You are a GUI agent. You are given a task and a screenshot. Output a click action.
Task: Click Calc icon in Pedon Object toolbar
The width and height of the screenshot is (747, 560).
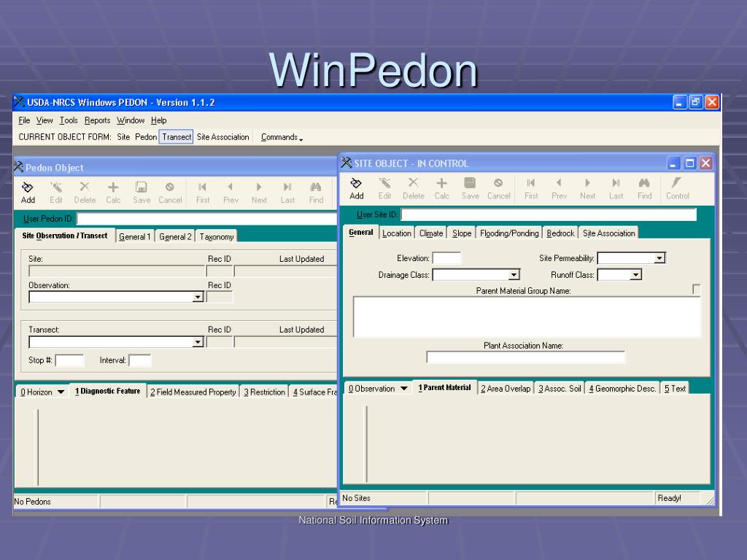point(113,187)
